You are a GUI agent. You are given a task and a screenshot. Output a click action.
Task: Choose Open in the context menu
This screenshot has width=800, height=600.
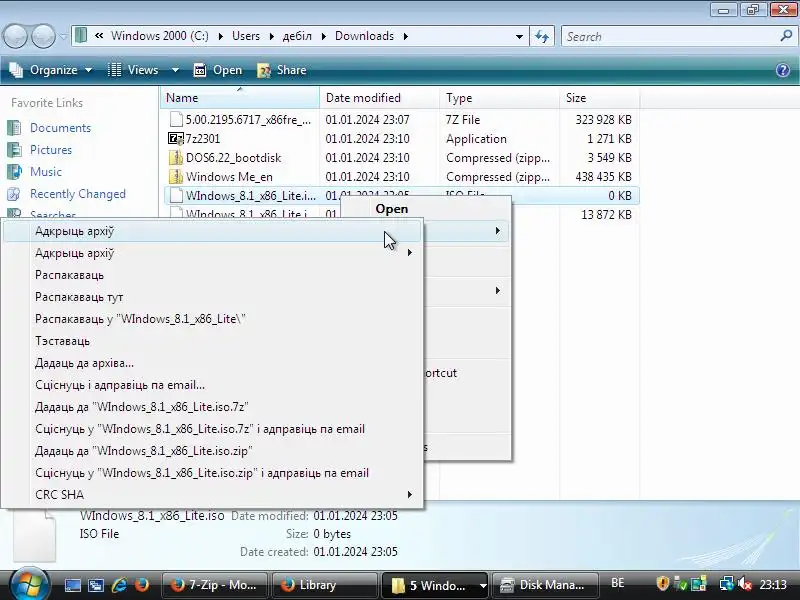[392, 209]
